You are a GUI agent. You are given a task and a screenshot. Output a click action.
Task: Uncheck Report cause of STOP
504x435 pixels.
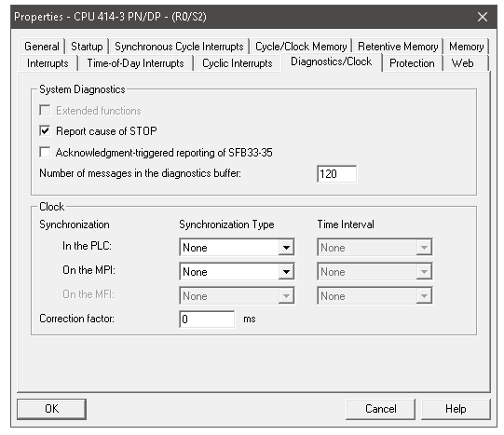pos(45,131)
